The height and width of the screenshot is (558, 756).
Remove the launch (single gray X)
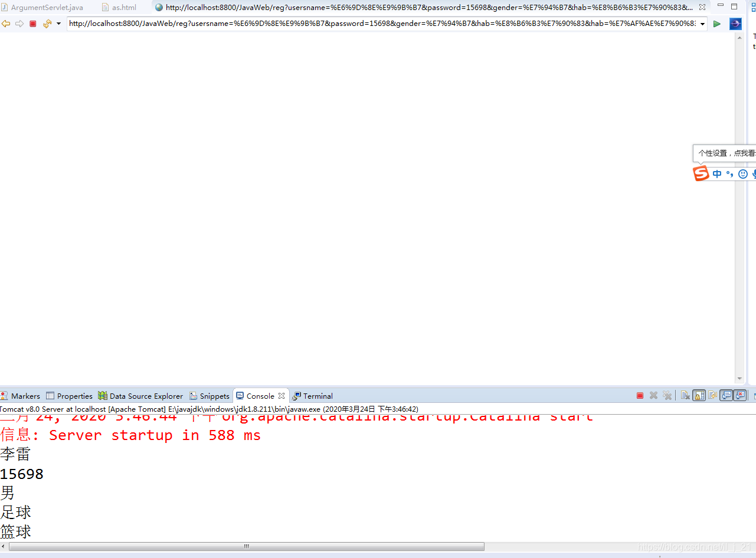[653, 396]
